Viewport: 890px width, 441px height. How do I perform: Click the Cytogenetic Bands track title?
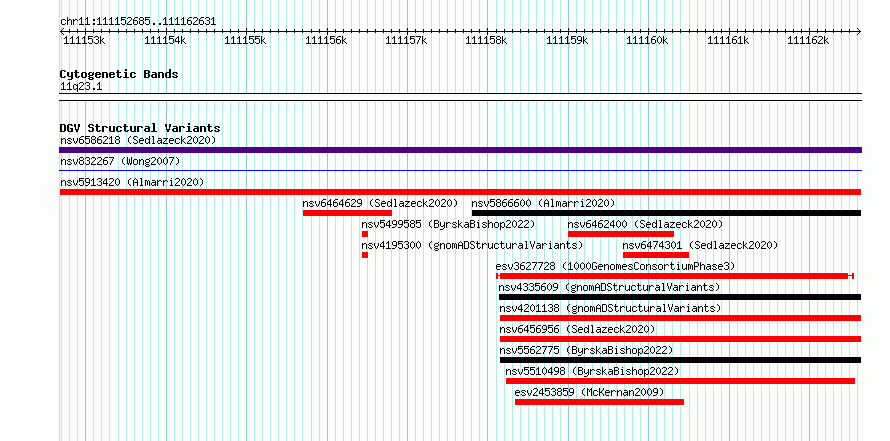(119, 74)
